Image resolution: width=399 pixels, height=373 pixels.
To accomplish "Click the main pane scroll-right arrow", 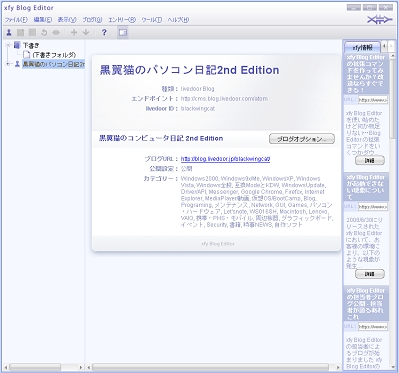I will pyautogui.click(x=338, y=367).
